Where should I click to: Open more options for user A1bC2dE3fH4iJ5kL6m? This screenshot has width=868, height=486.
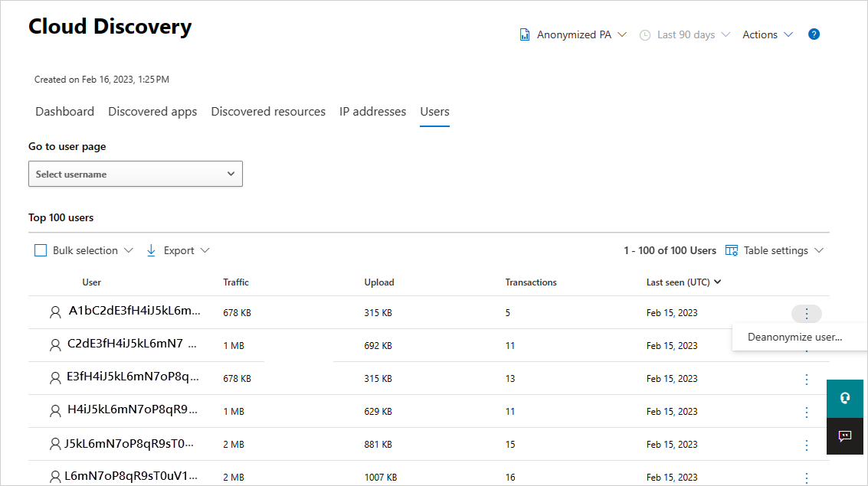[x=807, y=314]
